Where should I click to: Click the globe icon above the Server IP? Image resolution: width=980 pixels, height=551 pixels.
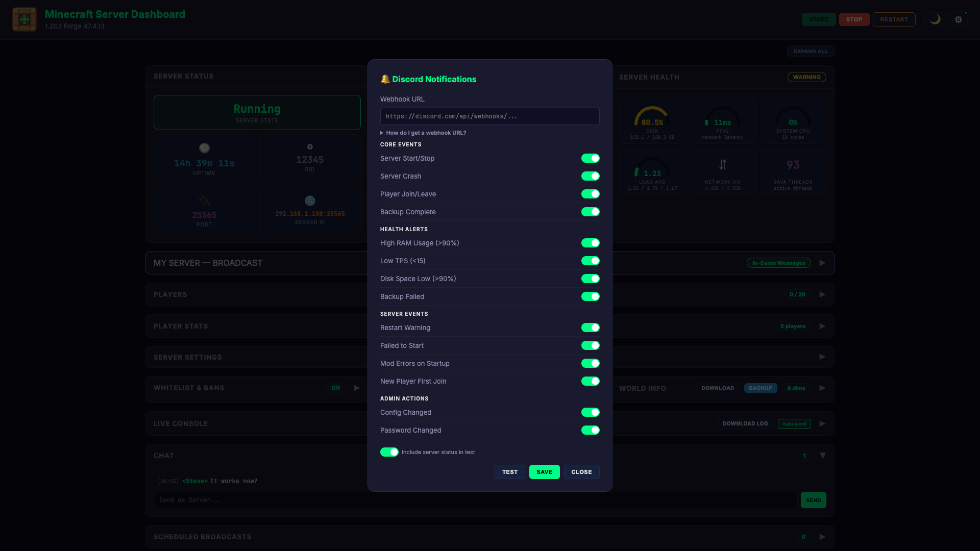[x=310, y=201]
